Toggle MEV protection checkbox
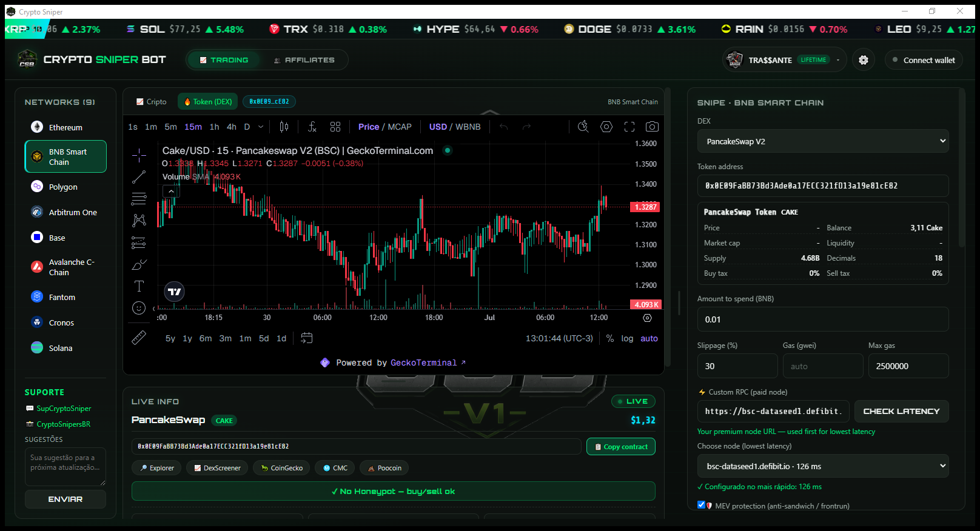980x531 pixels. pos(702,505)
